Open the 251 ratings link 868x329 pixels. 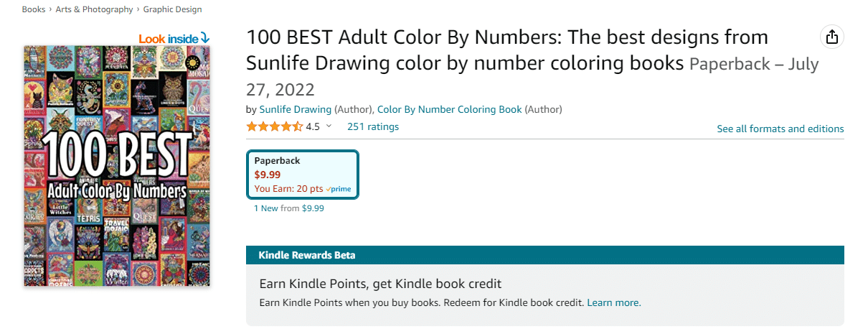click(x=373, y=127)
